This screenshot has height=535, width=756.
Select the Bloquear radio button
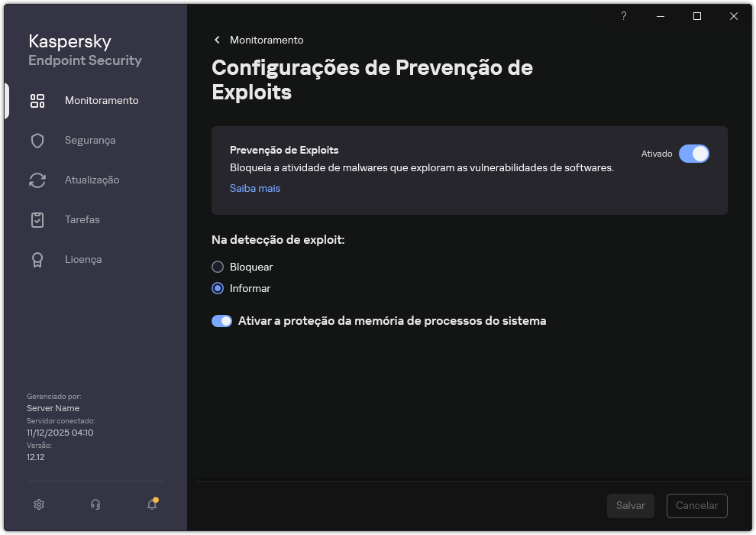coord(216,267)
